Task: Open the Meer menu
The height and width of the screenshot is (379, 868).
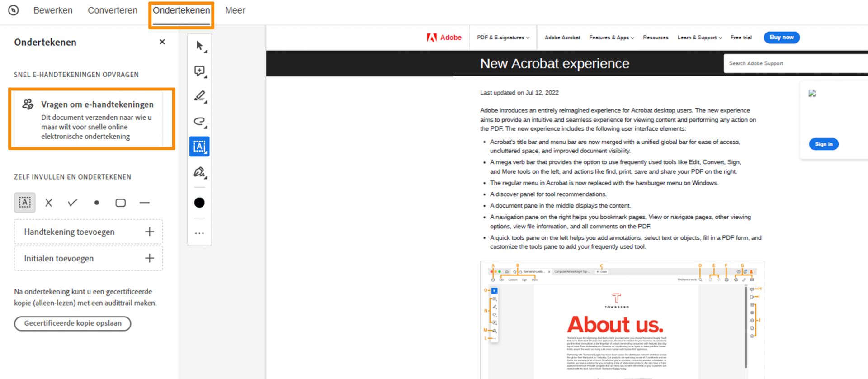Action: (x=235, y=10)
